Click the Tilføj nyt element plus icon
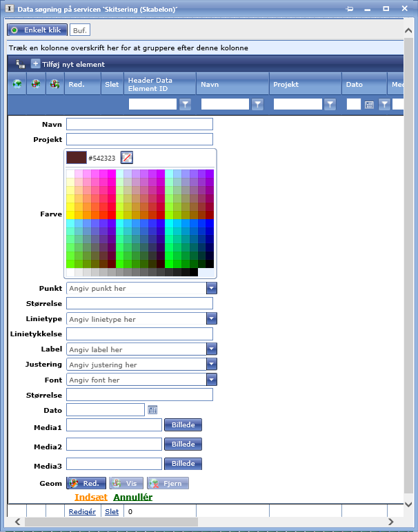Image resolution: width=418 pixels, height=532 pixels. coord(35,64)
